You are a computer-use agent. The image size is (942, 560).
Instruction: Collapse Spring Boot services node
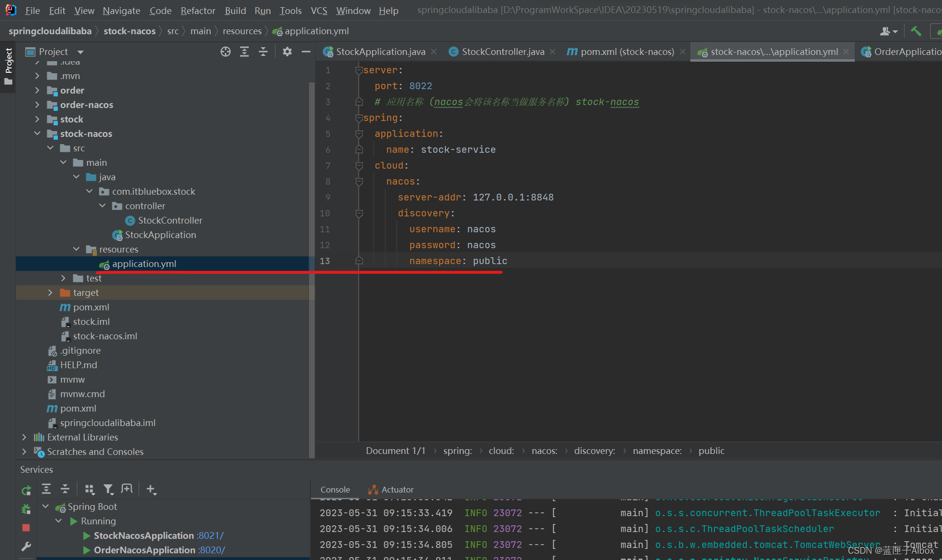pyautogui.click(x=45, y=507)
